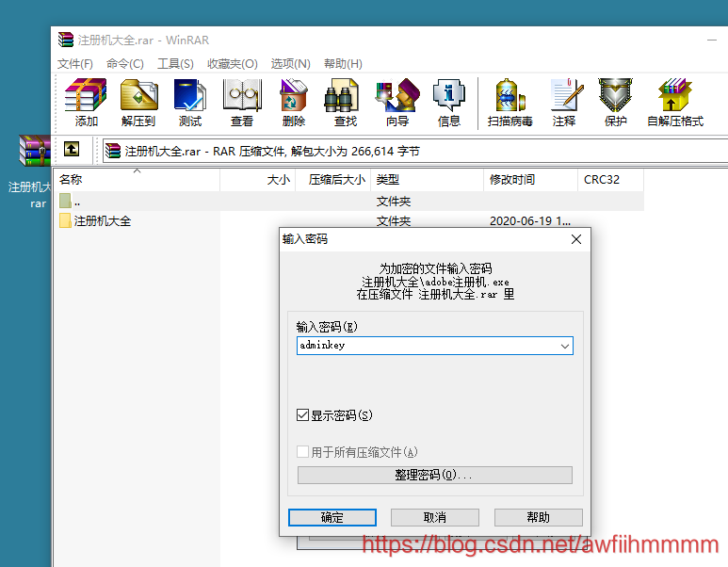Go up one folder level arrow

pos(72,149)
